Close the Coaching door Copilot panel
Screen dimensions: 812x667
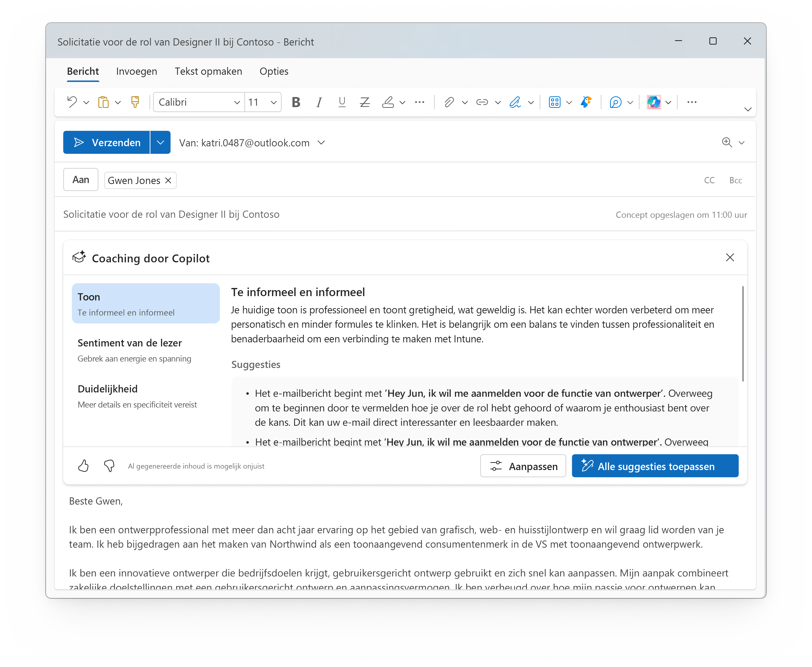point(730,257)
